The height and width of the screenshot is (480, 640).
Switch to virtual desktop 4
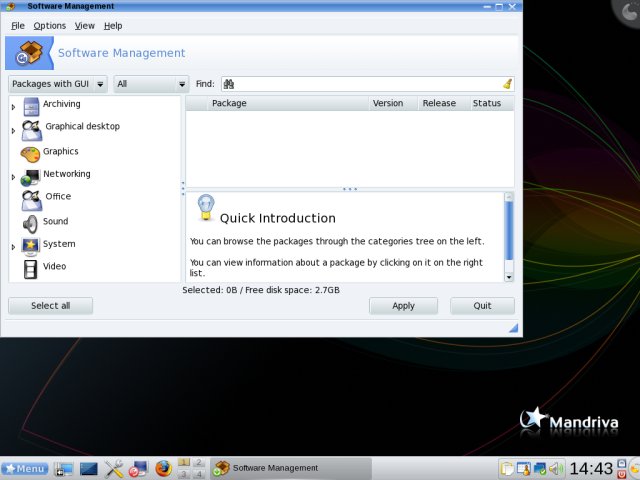(x=199, y=474)
